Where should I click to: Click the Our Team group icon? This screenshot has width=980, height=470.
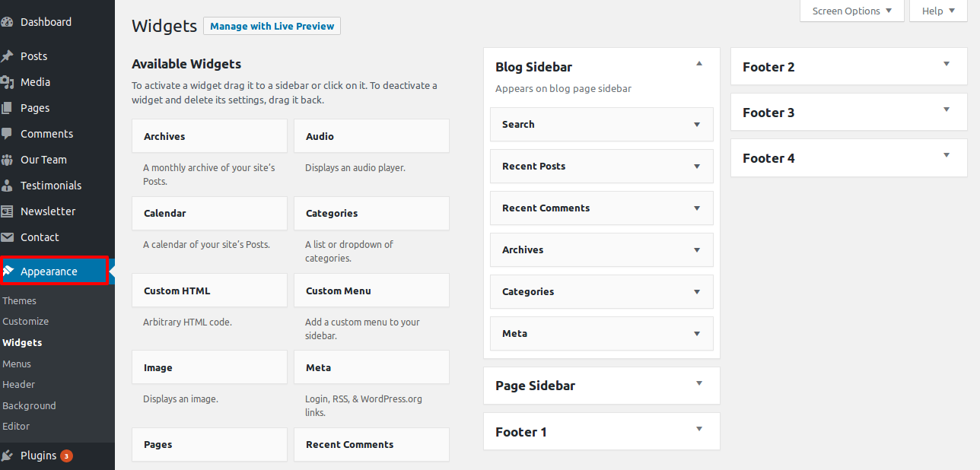pyautogui.click(x=8, y=160)
